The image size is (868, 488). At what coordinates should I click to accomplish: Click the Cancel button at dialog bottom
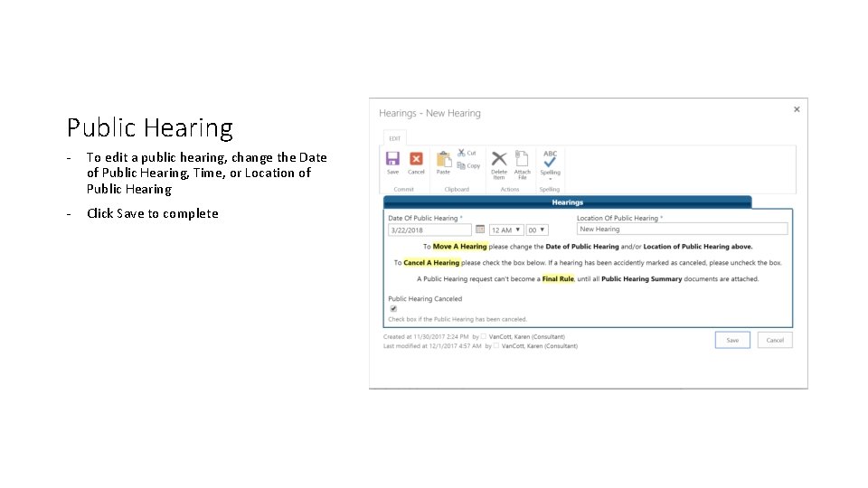click(x=775, y=341)
